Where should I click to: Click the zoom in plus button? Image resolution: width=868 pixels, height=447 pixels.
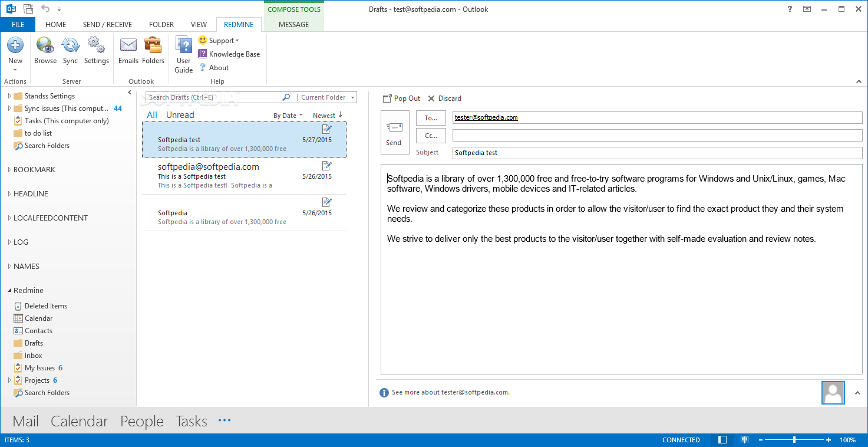(x=828, y=440)
